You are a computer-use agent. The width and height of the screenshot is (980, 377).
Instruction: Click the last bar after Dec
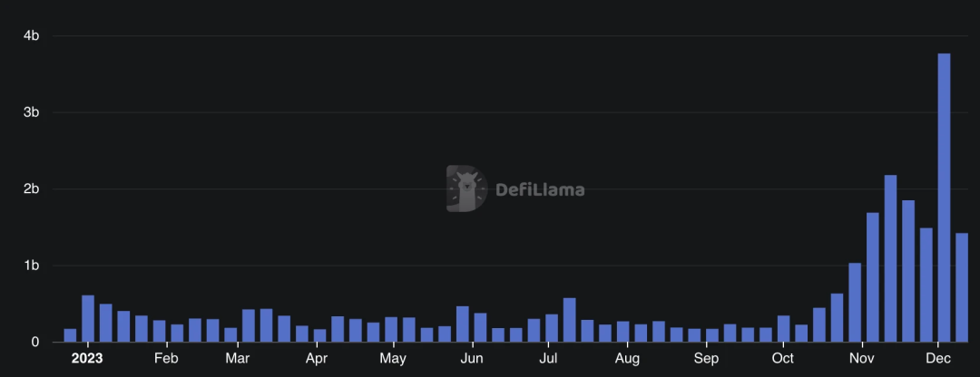tap(962, 288)
